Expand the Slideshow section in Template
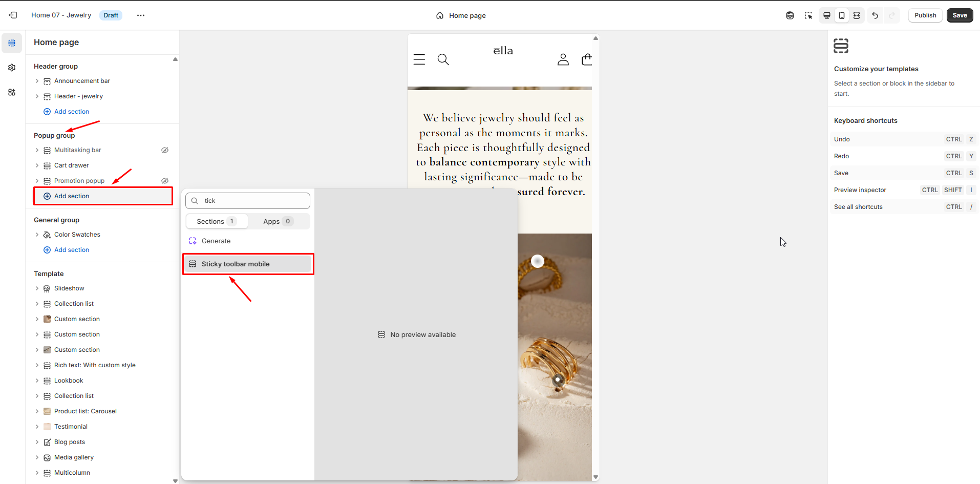Screen dimensions: 980x484 [x=37, y=288]
